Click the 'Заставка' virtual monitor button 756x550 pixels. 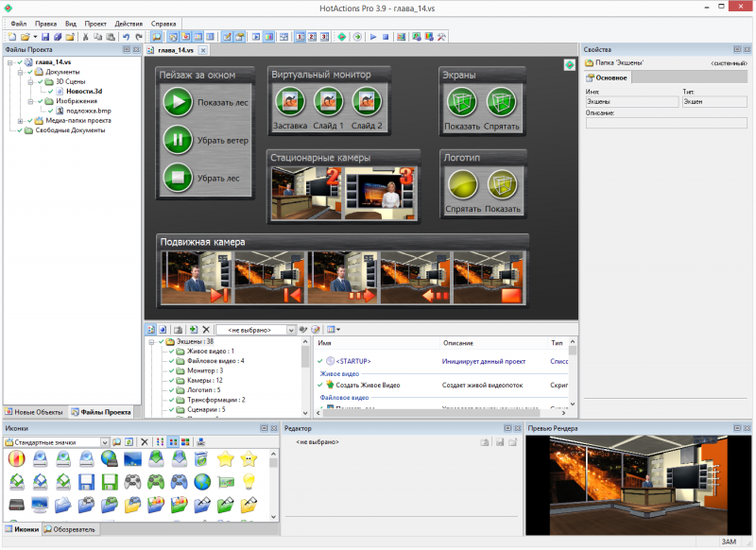(x=290, y=102)
